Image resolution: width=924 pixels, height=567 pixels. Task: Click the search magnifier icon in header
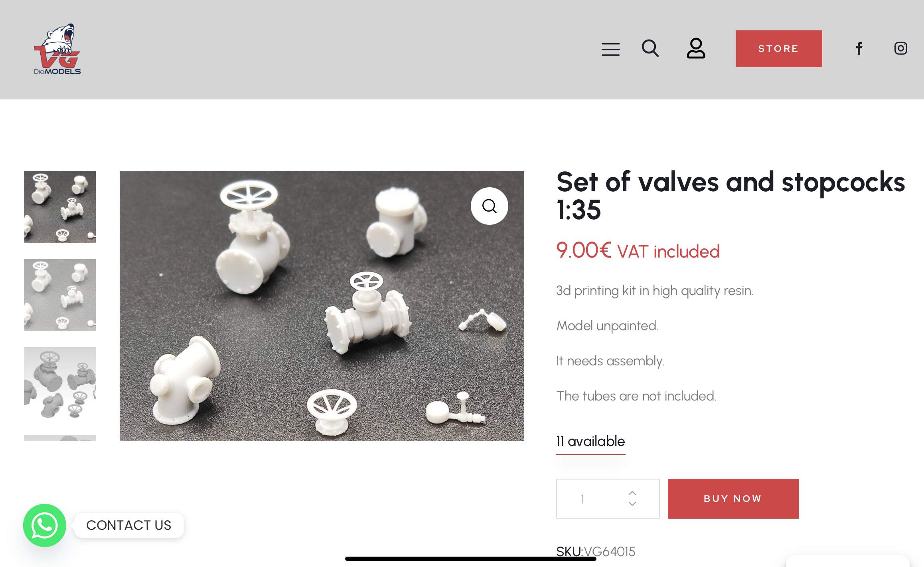[x=650, y=48]
